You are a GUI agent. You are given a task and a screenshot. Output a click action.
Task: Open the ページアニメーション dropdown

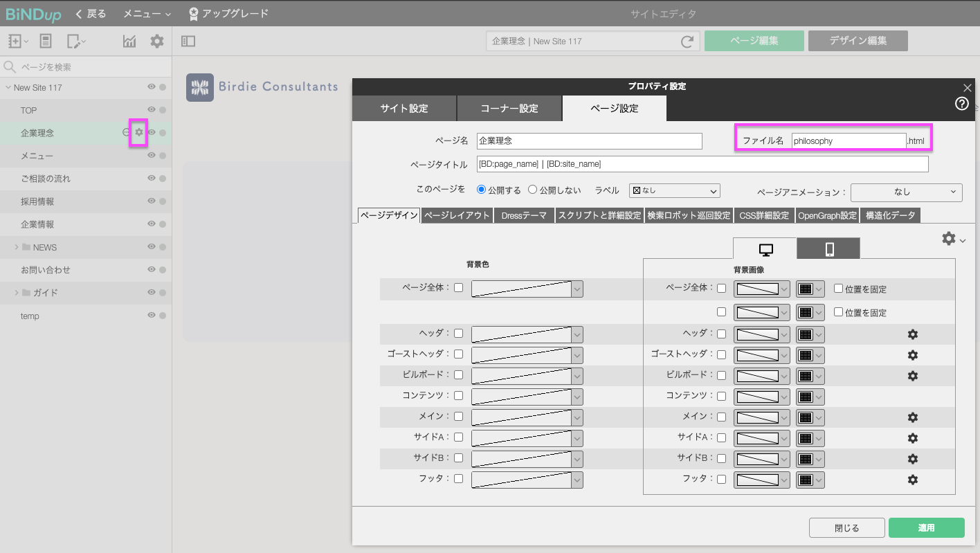tap(907, 192)
